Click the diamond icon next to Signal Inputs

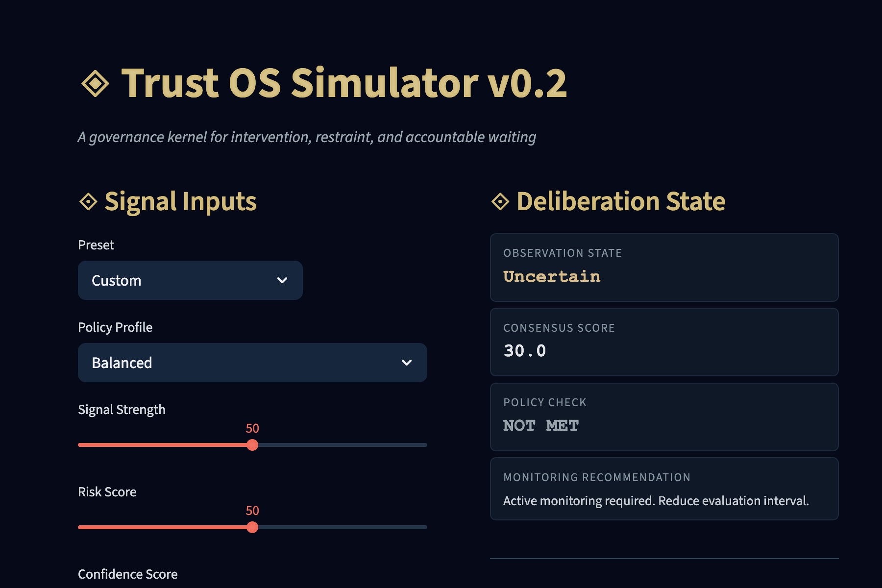coord(88,201)
